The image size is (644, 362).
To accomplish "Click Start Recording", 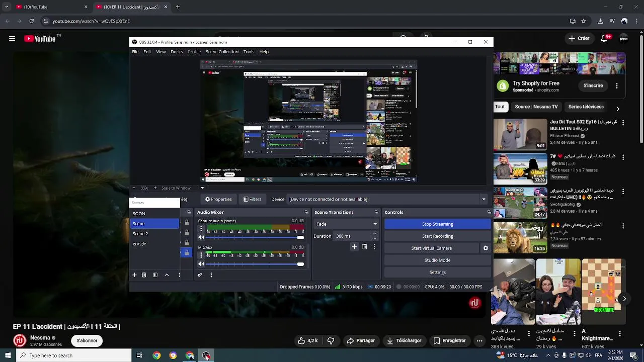I will pos(437,236).
